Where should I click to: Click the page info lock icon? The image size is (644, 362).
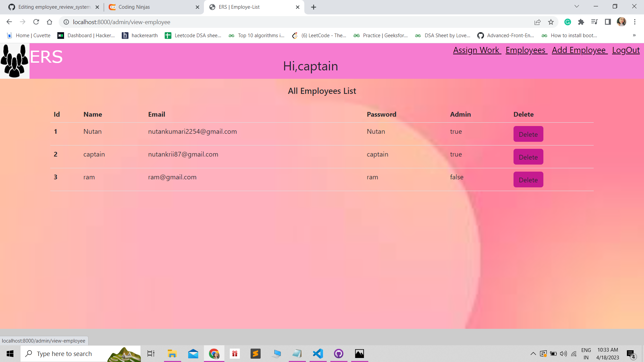click(x=66, y=22)
